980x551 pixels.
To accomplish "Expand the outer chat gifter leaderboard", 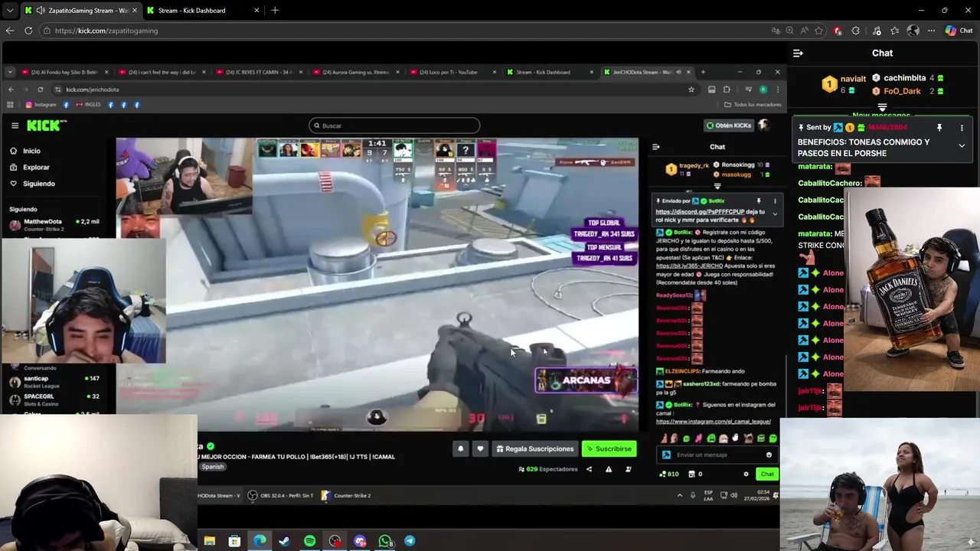I will (x=882, y=107).
